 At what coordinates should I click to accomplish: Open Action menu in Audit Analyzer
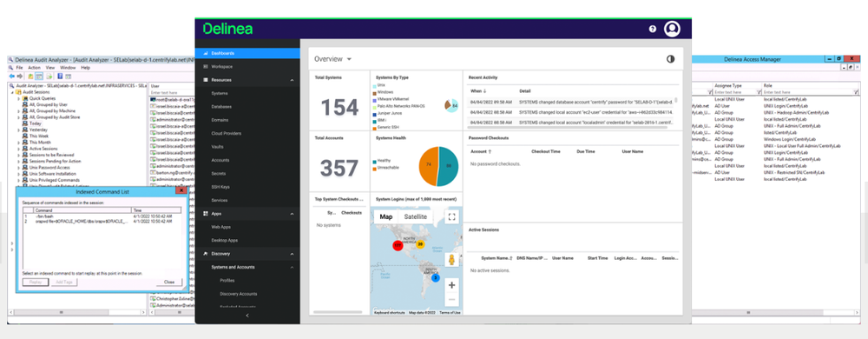click(x=35, y=68)
